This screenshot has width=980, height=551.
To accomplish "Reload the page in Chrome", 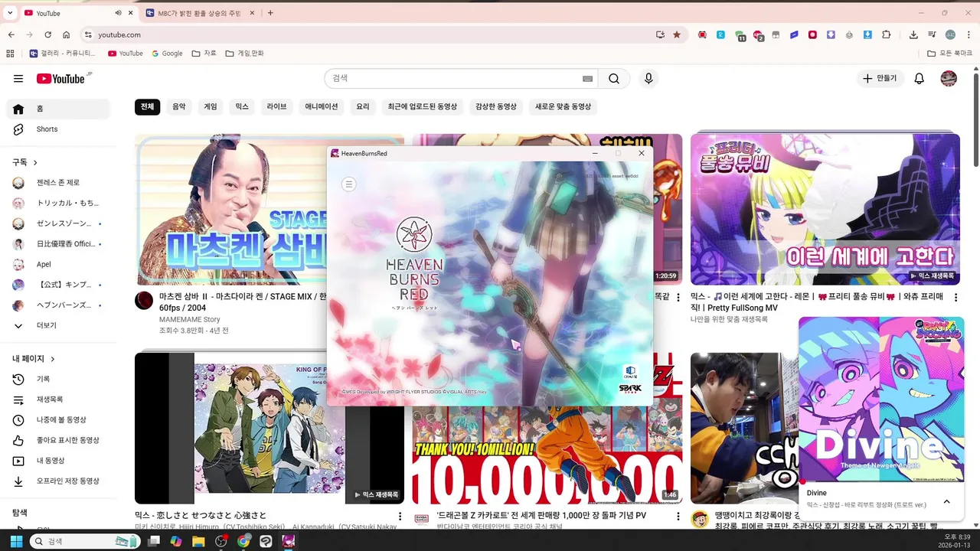I will (47, 34).
